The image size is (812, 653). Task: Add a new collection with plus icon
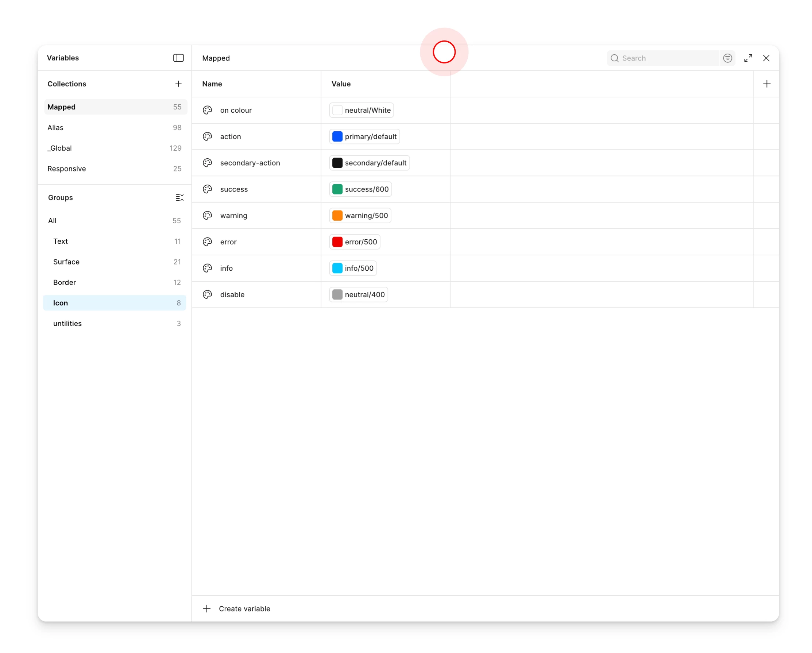coord(178,84)
